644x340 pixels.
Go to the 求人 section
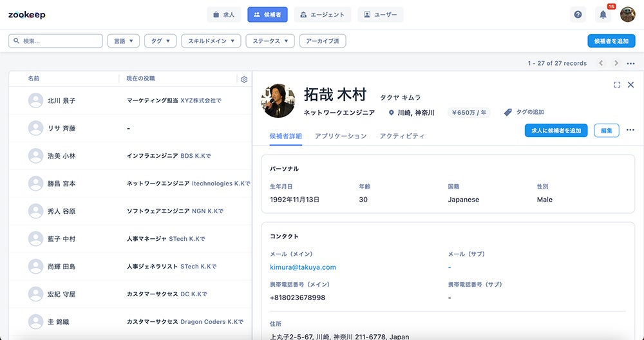coord(224,15)
